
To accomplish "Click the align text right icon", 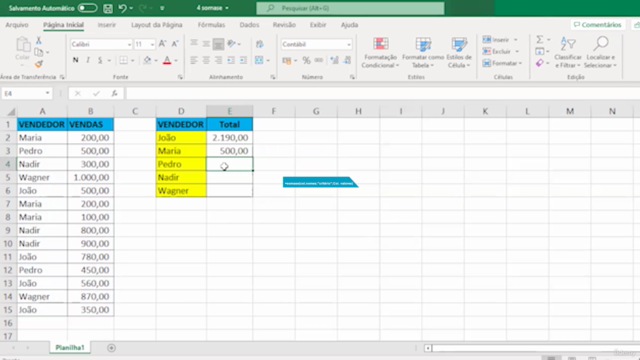I will [218, 60].
